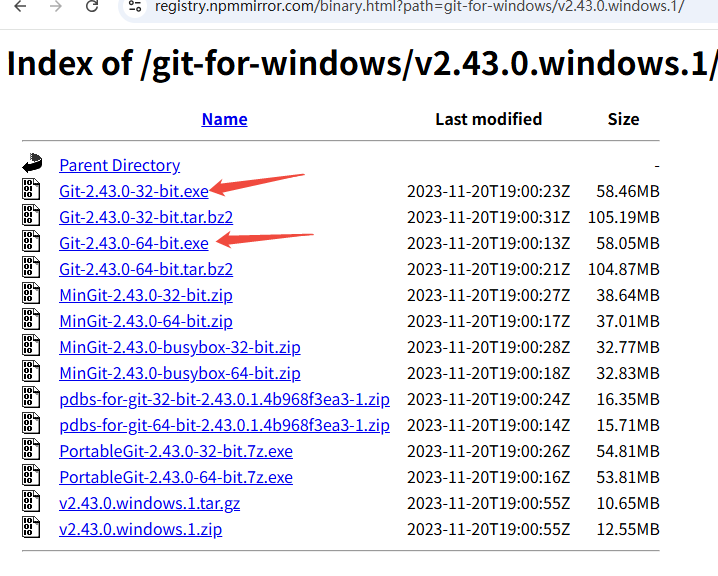Click the page heading Index of /git-for-windows
718x576 pixels.
(x=362, y=63)
